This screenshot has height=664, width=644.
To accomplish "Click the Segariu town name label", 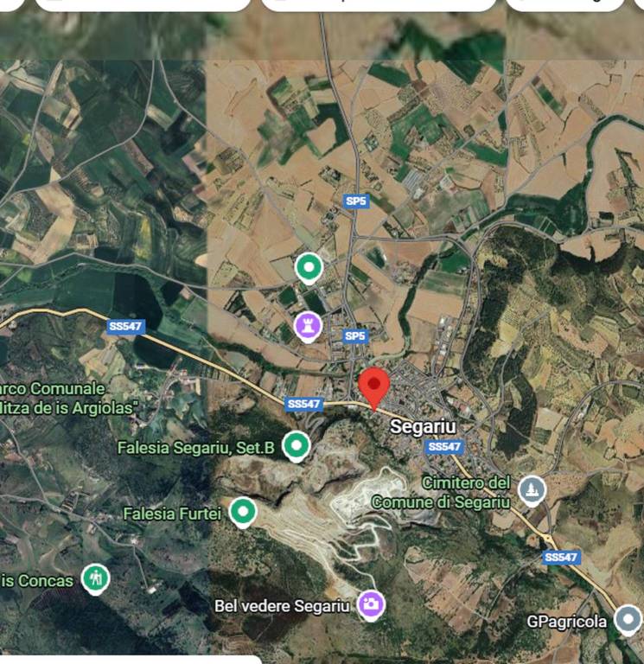I will (423, 426).
